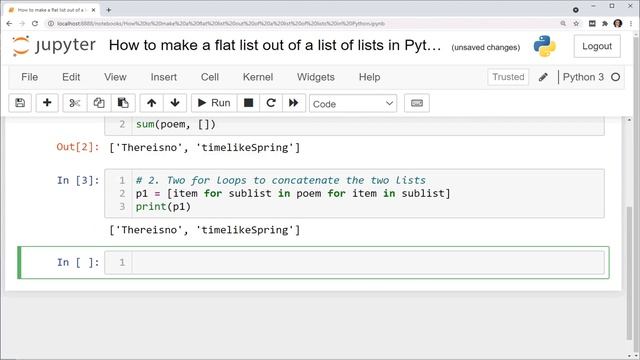Viewport: 640px width, 360px height.
Task: Click the In [3] prompt label
Action: (78, 180)
